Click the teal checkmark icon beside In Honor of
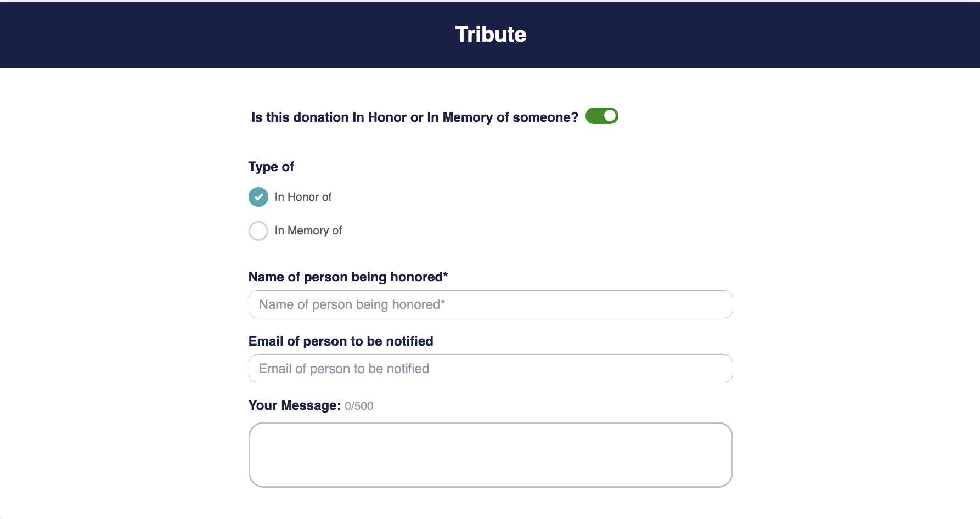980x519 pixels. 258,197
